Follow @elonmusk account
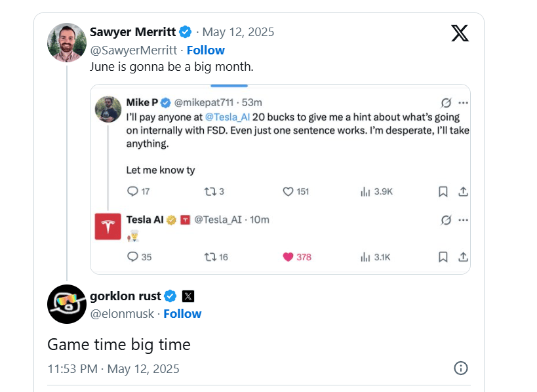This screenshot has width=537, height=392. (182, 313)
